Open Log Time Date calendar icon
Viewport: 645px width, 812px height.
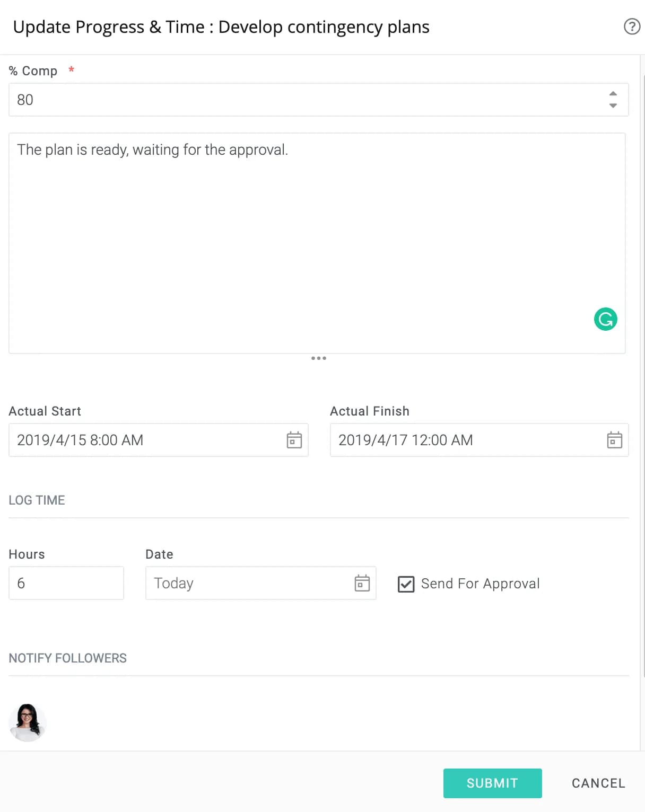pos(362,583)
